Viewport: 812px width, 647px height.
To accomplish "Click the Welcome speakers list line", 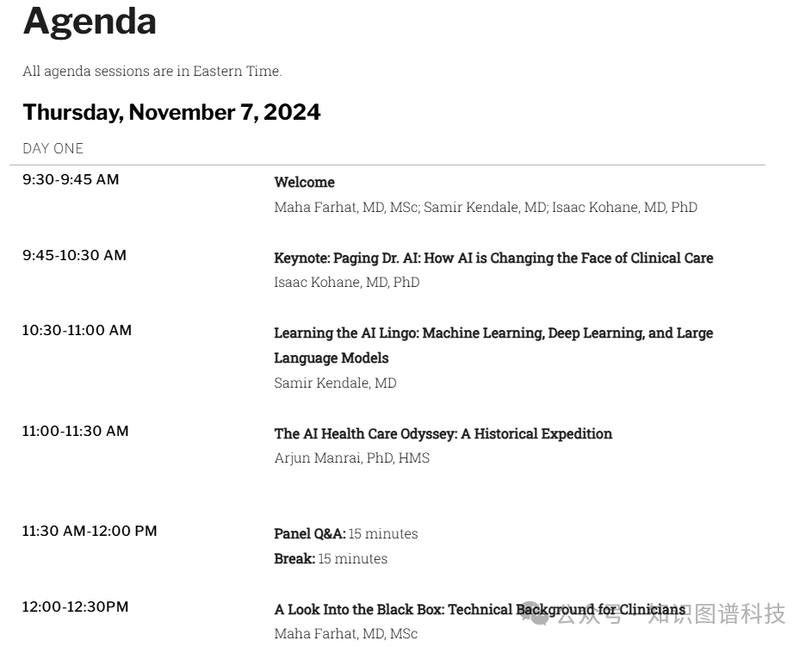I will [486, 208].
